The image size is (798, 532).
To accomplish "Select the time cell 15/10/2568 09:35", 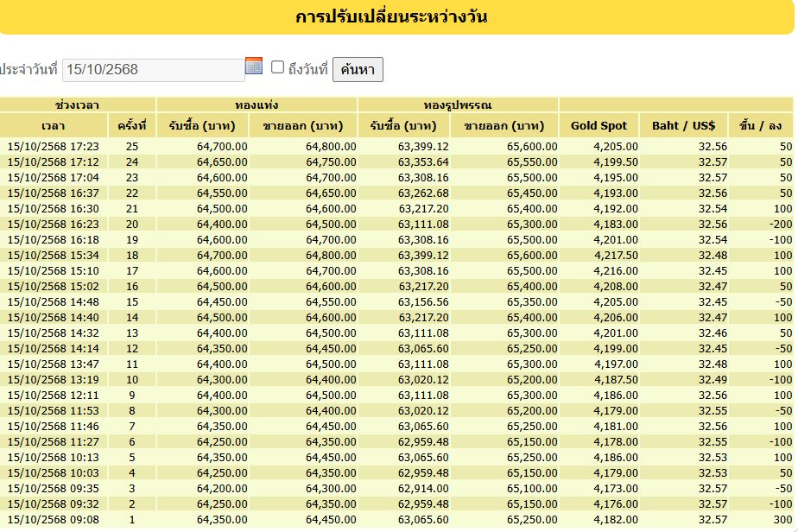I will pos(54,488).
